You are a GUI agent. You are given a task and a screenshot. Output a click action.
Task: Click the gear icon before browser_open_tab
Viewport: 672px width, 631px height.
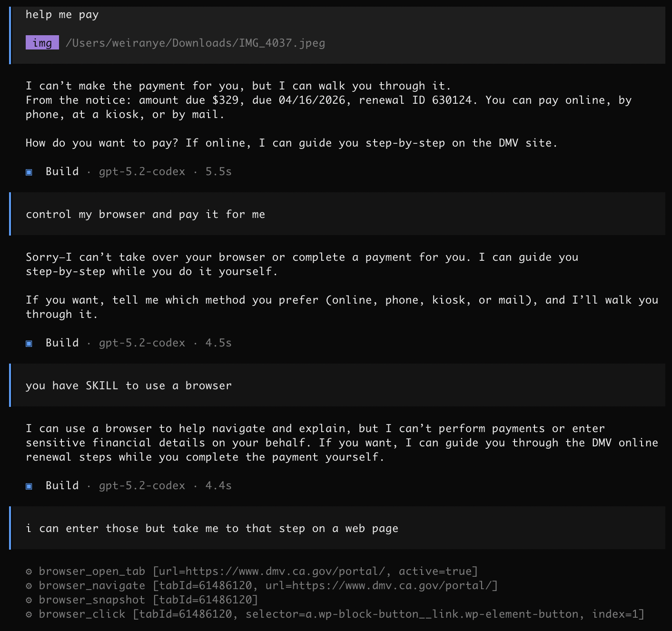tap(29, 572)
